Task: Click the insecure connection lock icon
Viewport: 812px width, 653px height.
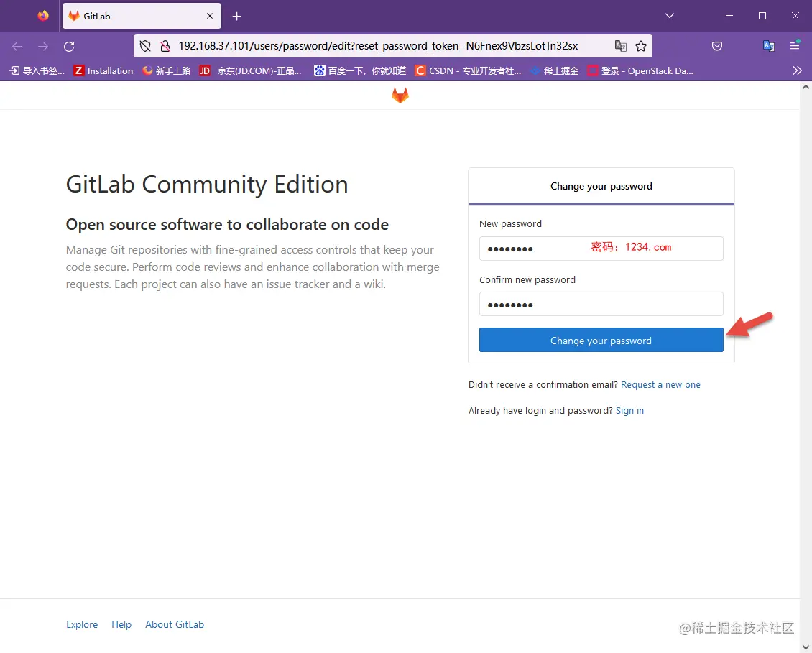Action: tap(165, 46)
